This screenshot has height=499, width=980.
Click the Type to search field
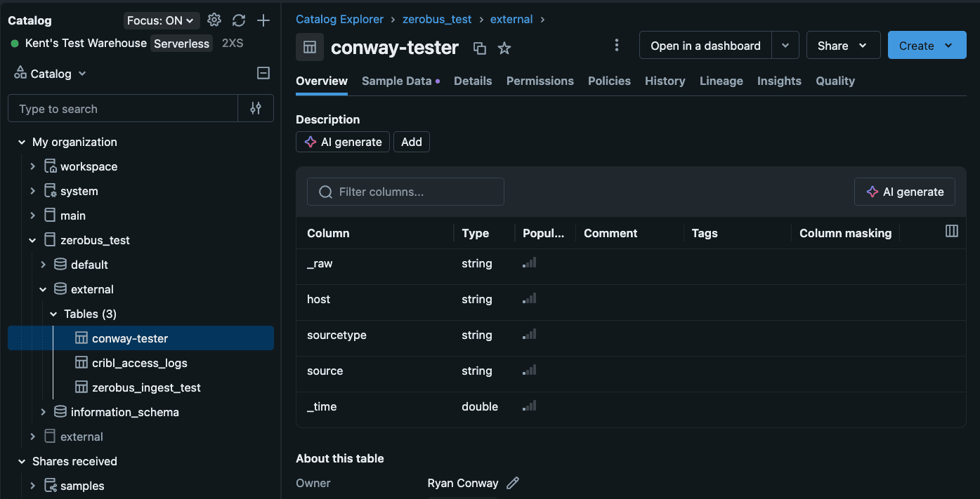123,109
